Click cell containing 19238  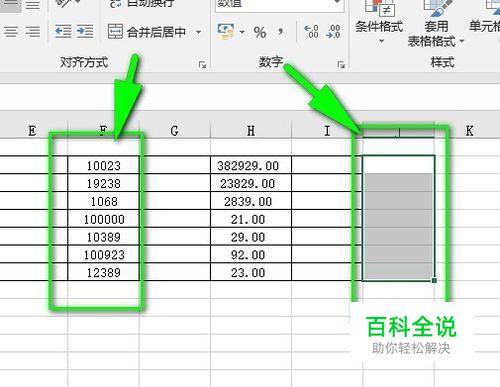[x=103, y=183]
